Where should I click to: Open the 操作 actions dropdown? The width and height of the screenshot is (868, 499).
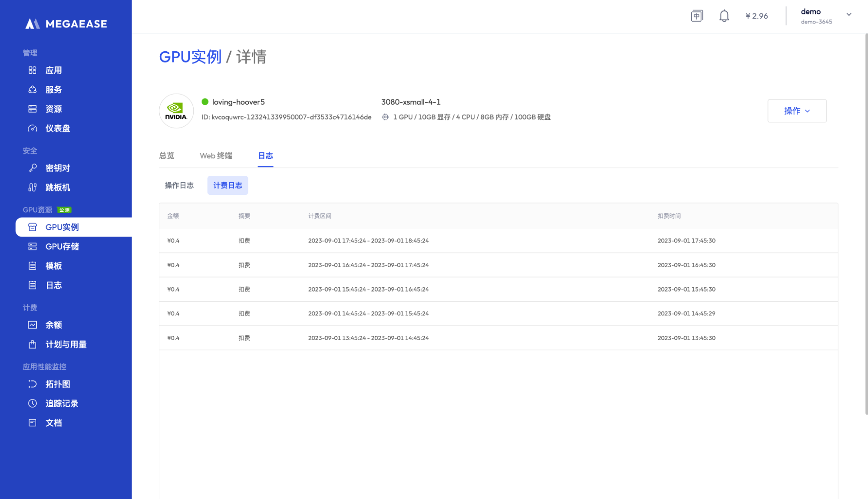pos(797,111)
